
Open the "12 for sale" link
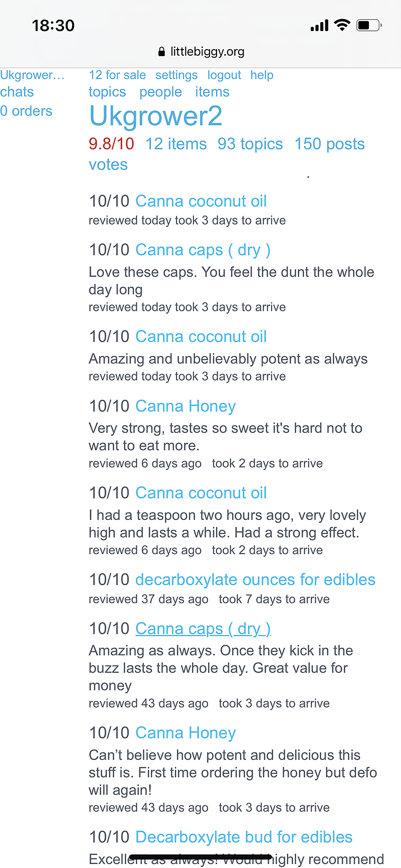117,75
